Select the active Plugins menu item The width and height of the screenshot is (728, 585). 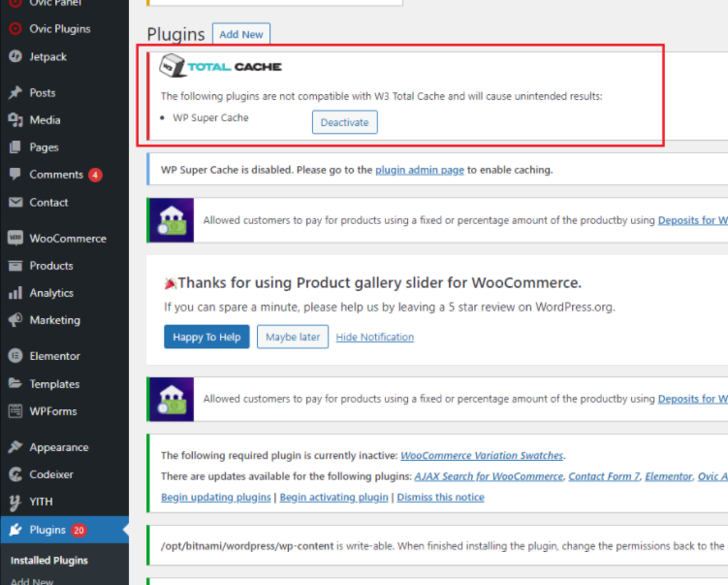(65, 530)
